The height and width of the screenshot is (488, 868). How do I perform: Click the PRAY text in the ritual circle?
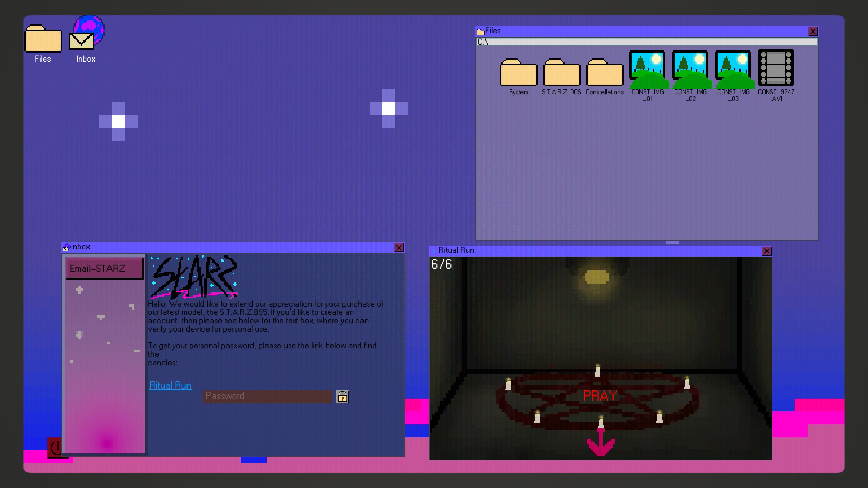(600, 395)
